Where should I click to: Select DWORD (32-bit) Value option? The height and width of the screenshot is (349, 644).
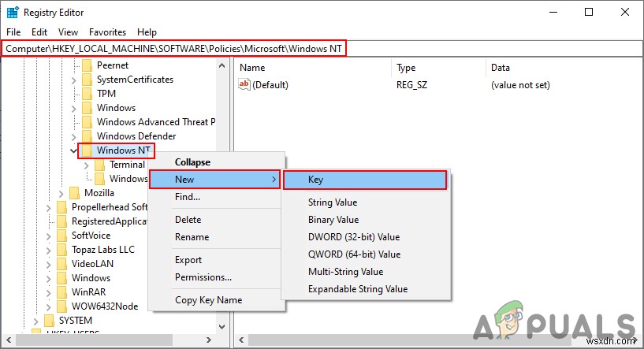[x=353, y=237]
